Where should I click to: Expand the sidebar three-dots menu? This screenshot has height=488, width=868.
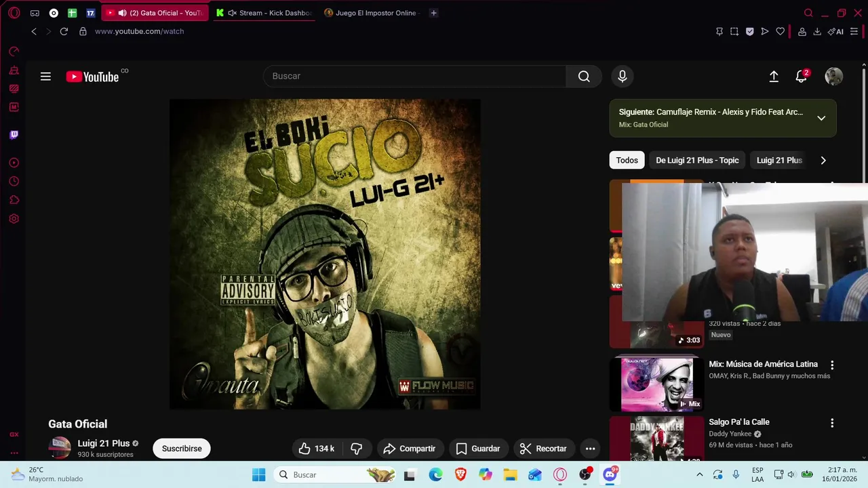(x=14, y=453)
